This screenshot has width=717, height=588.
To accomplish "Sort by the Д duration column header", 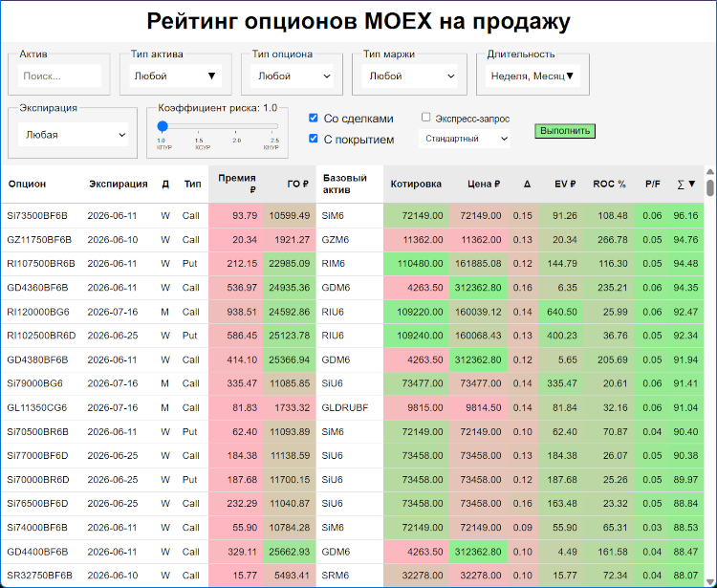I will click(x=165, y=184).
